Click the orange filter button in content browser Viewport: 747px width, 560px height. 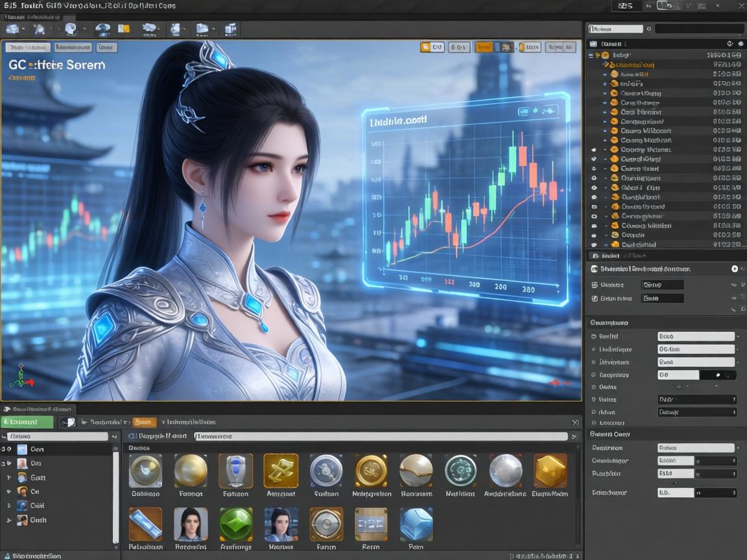point(144,422)
